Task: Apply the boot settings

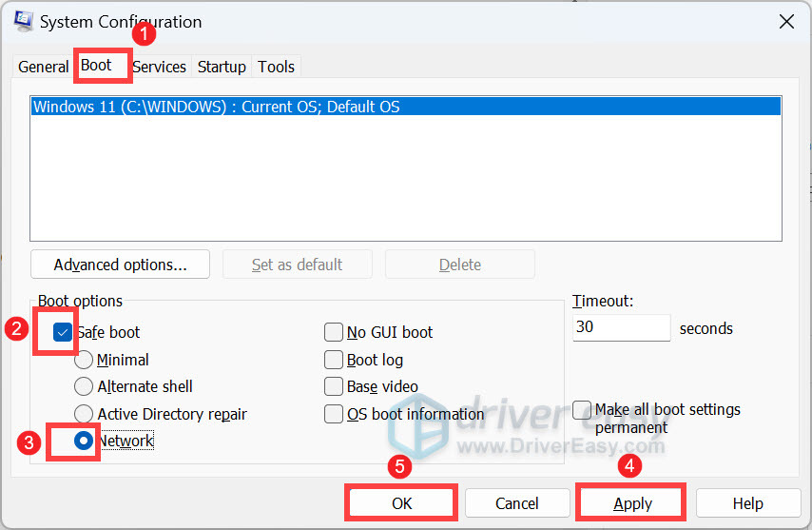Action: pos(632,503)
